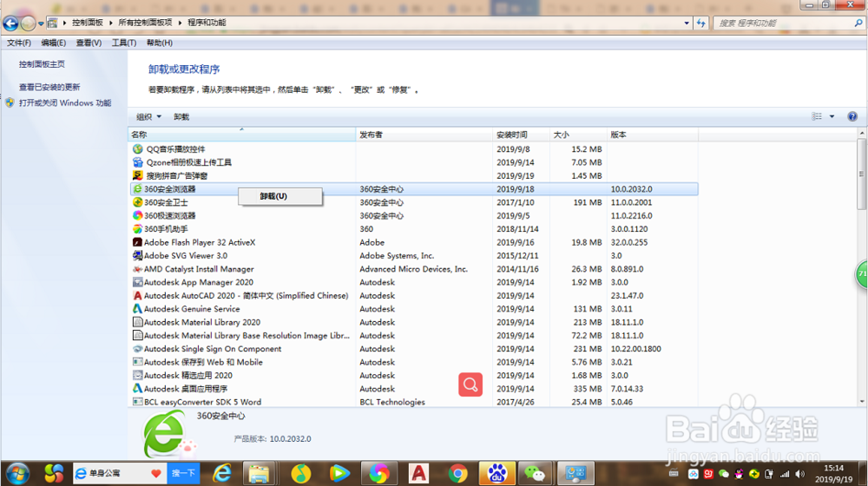Viewport: 868px width, 486px height.
Task: Sort by the 安装时间 column header
Action: (521, 135)
